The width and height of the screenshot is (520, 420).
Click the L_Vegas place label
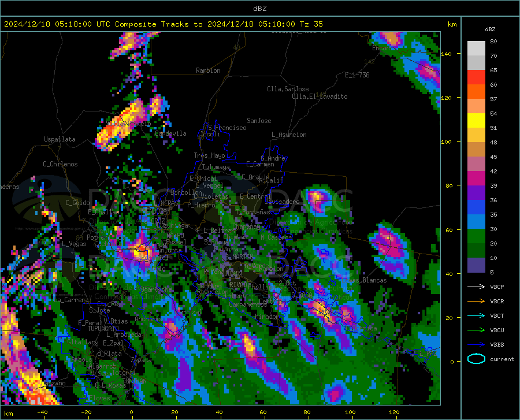(74, 244)
